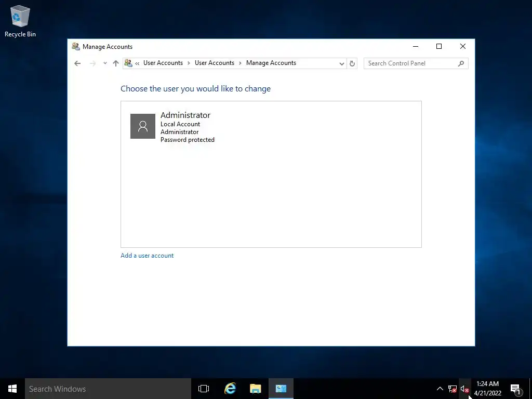
Task: Click the address bar User Accounts icon
Action: [128, 63]
